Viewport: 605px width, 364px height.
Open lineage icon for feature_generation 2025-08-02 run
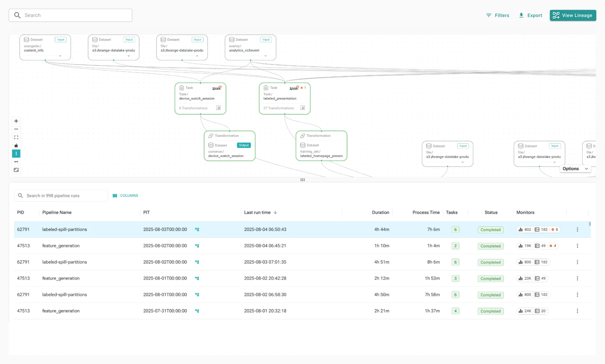tap(197, 246)
